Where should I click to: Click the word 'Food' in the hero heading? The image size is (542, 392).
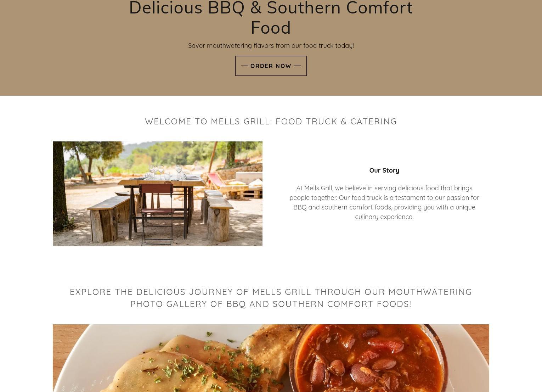pos(271,28)
